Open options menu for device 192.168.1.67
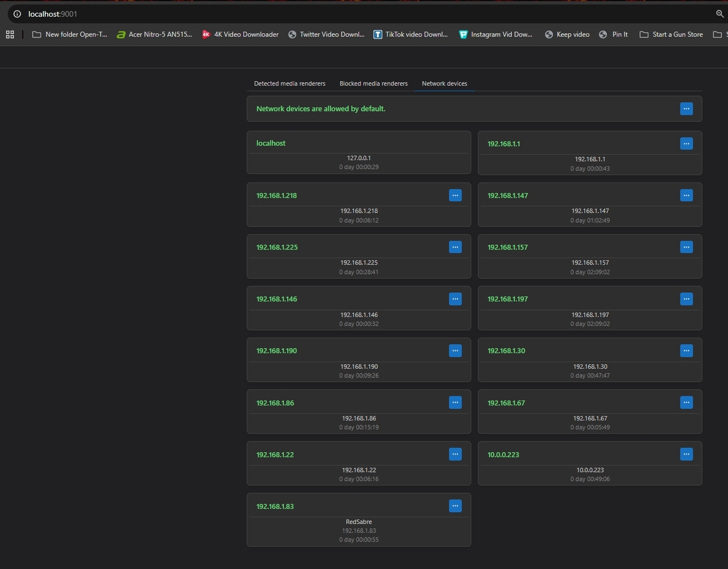 [x=686, y=402]
